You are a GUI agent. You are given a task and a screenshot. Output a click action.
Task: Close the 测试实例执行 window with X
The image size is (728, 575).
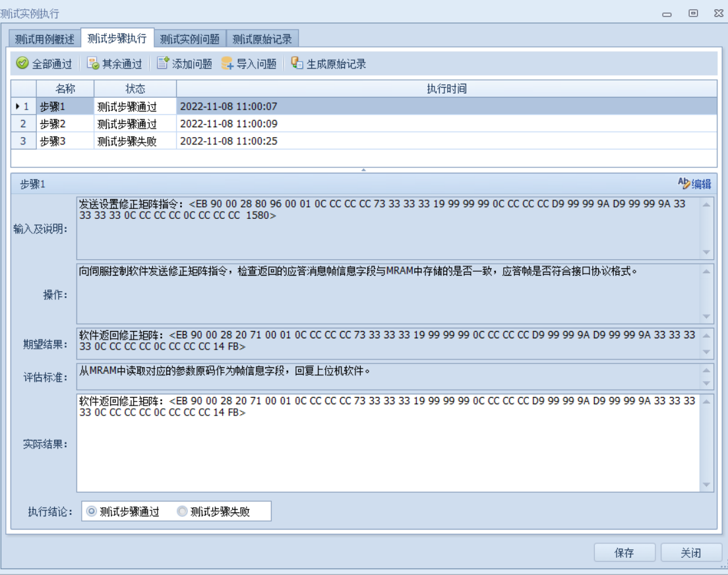click(x=719, y=13)
